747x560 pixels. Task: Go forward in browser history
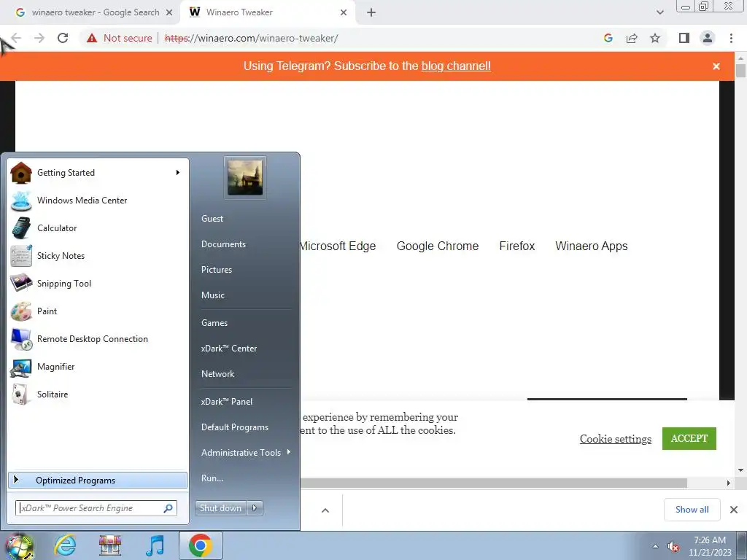(x=39, y=38)
